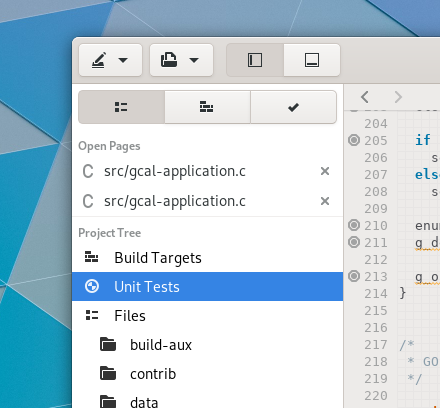The width and height of the screenshot is (440, 408).
Task: Switch to the project tree list tab
Action: pyautogui.click(x=121, y=107)
